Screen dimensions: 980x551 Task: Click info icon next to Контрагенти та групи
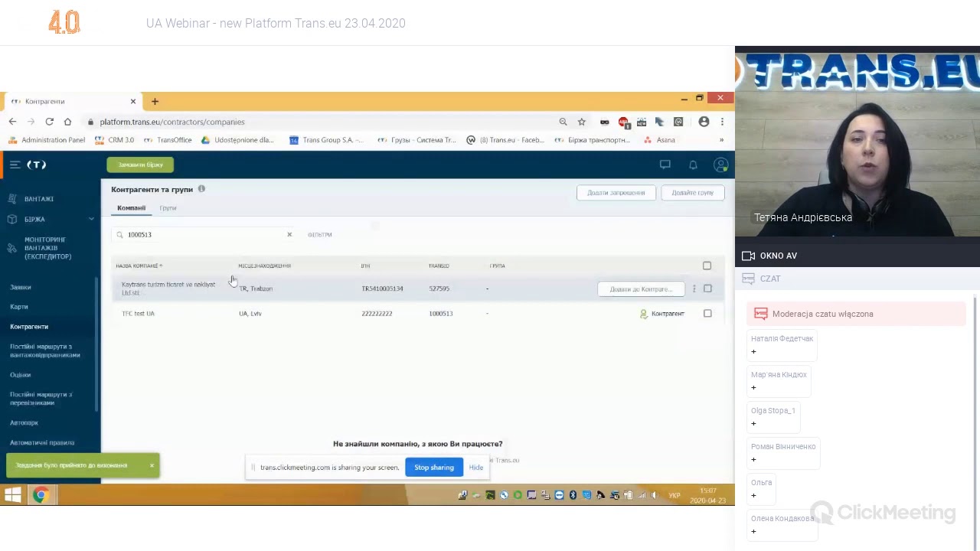[x=201, y=189]
